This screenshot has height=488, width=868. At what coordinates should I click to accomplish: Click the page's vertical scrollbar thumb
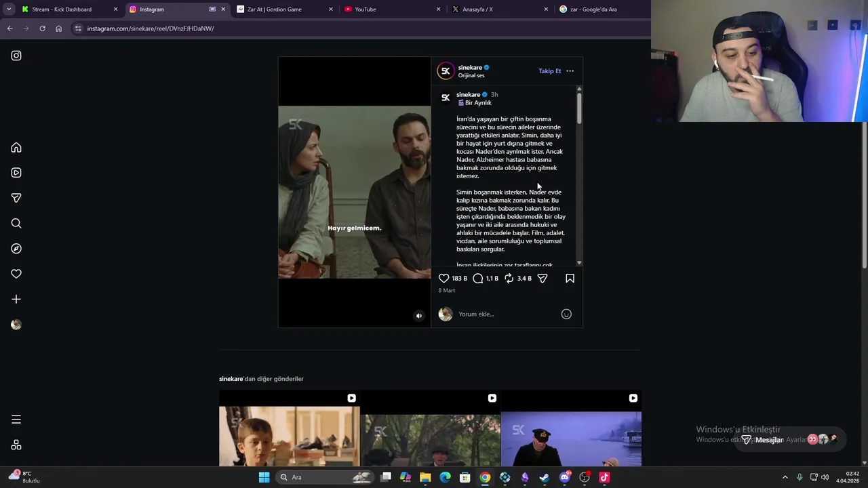point(865,197)
